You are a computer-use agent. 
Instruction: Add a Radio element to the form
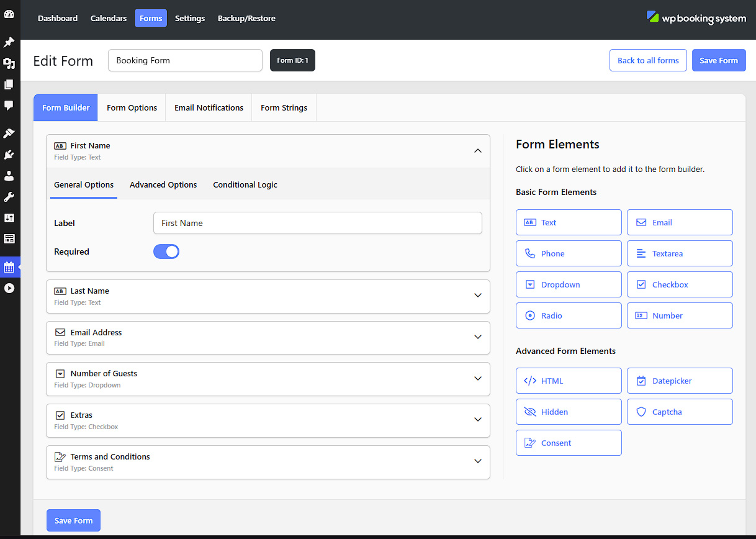point(569,315)
